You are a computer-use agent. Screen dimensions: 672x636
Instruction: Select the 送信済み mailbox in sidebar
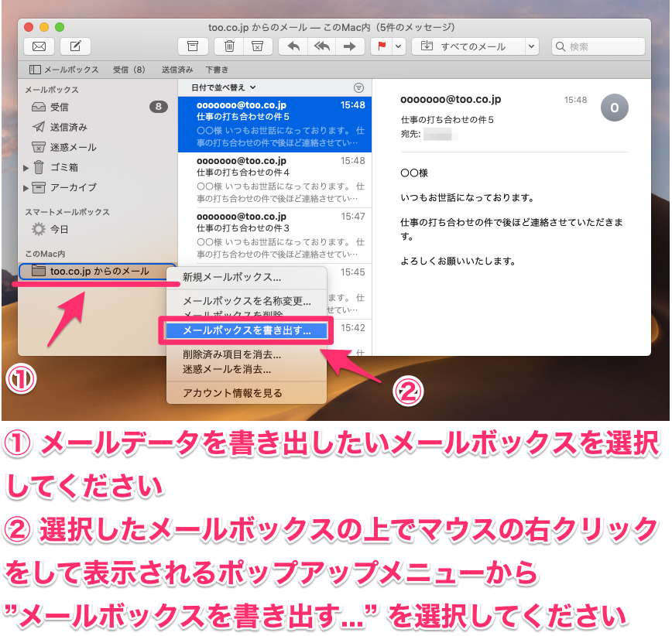[x=98, y=127]
